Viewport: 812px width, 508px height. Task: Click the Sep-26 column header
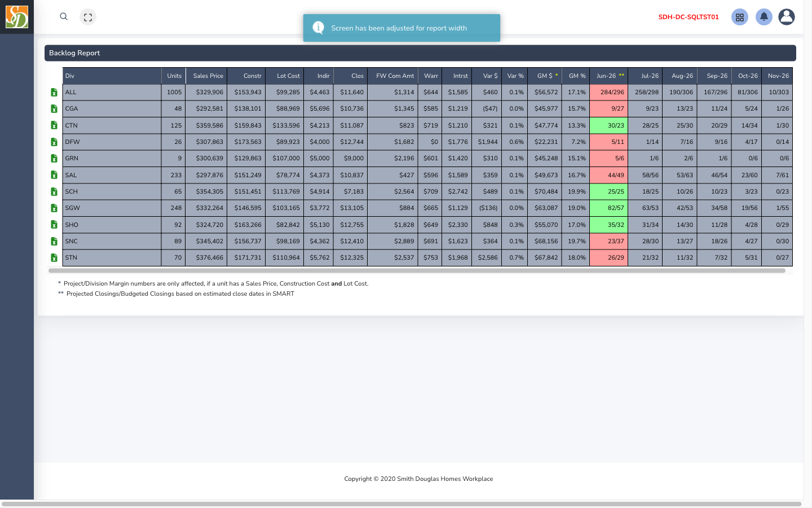714,76
